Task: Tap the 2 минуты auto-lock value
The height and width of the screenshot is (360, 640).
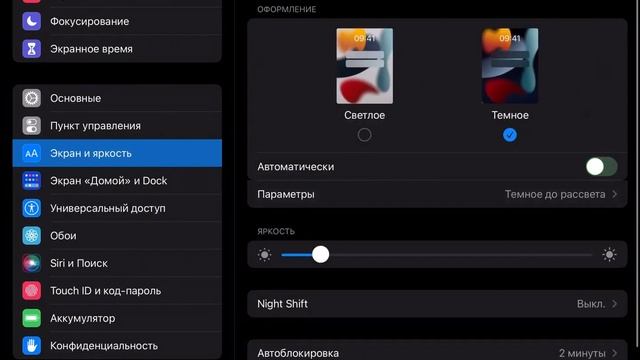Action: pos(582,353)
